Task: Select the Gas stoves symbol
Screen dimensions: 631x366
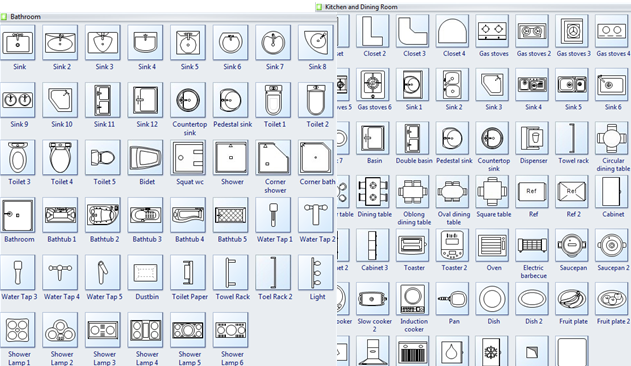Action: [x=492, y=31]
